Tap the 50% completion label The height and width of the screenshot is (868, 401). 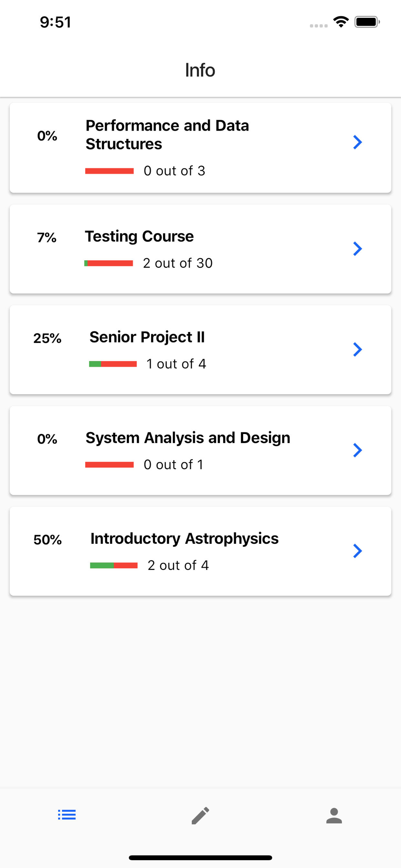click(x=48, y=540)
